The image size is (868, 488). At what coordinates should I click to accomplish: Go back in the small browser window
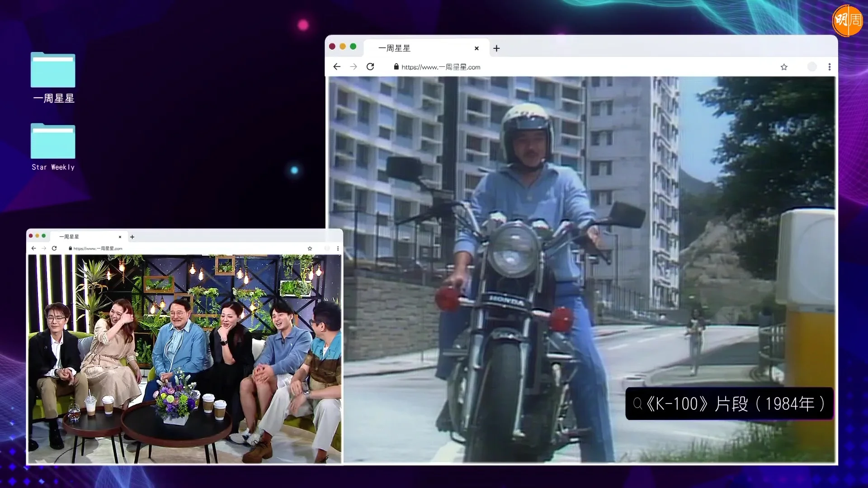coord(33,249)
